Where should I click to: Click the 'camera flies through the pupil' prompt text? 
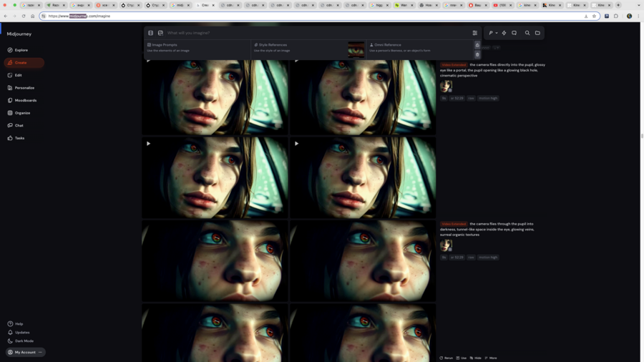click(489, 230)
